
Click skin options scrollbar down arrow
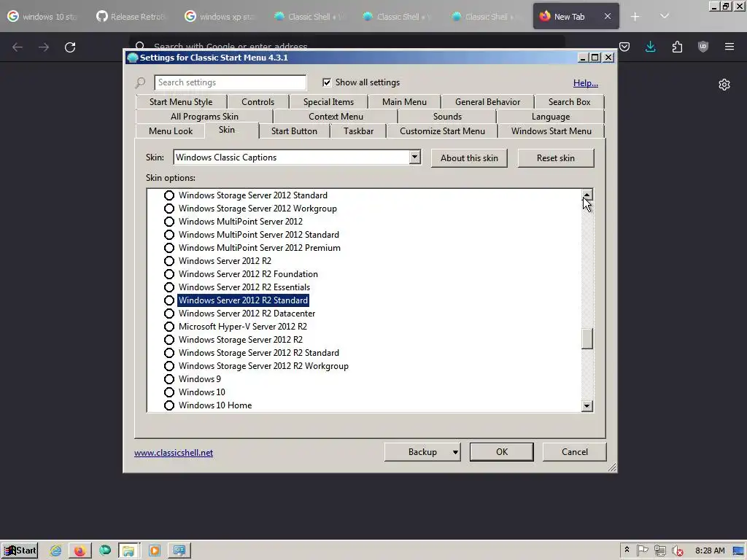pos(587,405)
